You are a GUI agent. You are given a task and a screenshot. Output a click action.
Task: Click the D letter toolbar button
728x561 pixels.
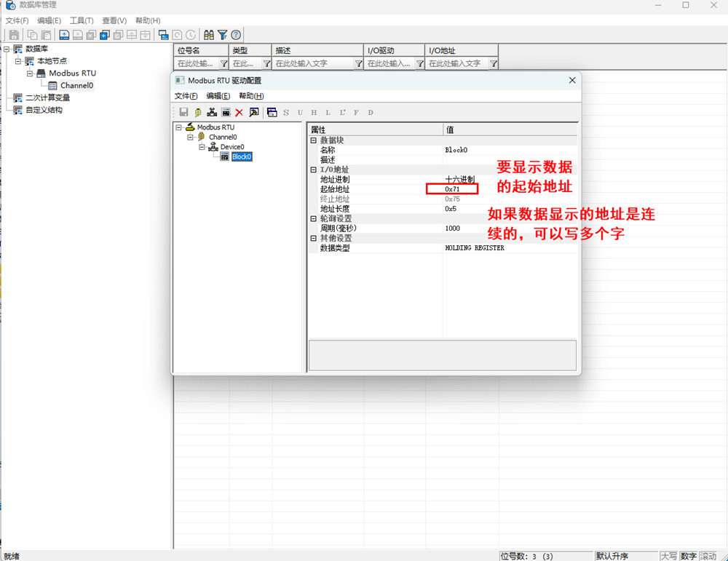[x=371, y=112]
